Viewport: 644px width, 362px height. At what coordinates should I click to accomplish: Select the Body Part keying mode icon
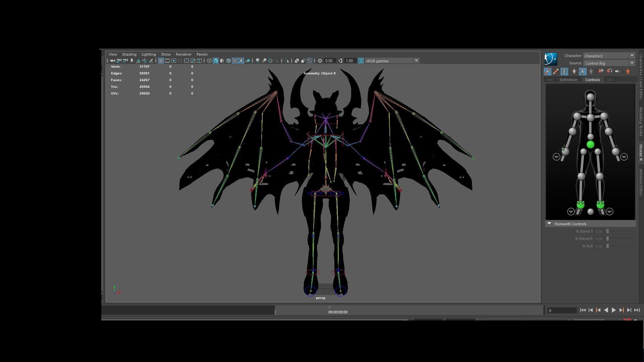(x=583, y=71)
